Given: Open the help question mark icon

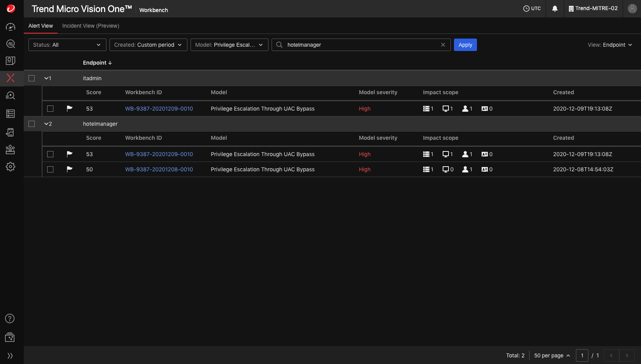Looking at the screenshot, I should coord(10,318).
